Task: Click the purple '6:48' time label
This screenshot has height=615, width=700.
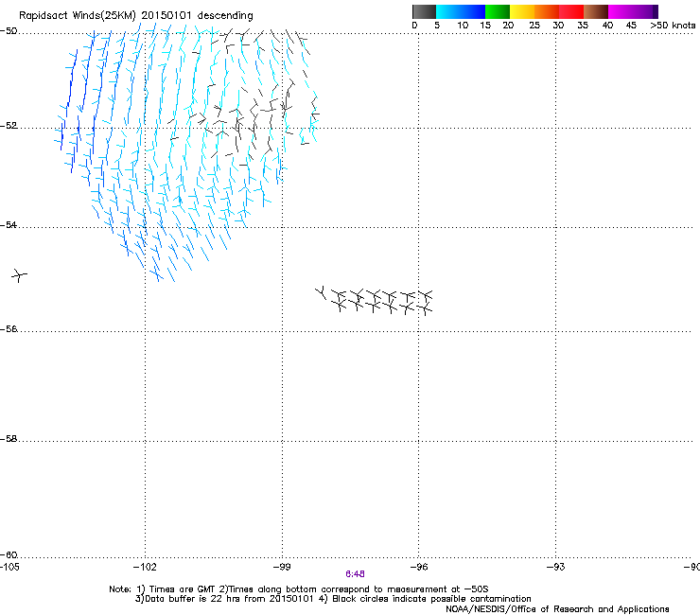Action: [x=355, y=574]
